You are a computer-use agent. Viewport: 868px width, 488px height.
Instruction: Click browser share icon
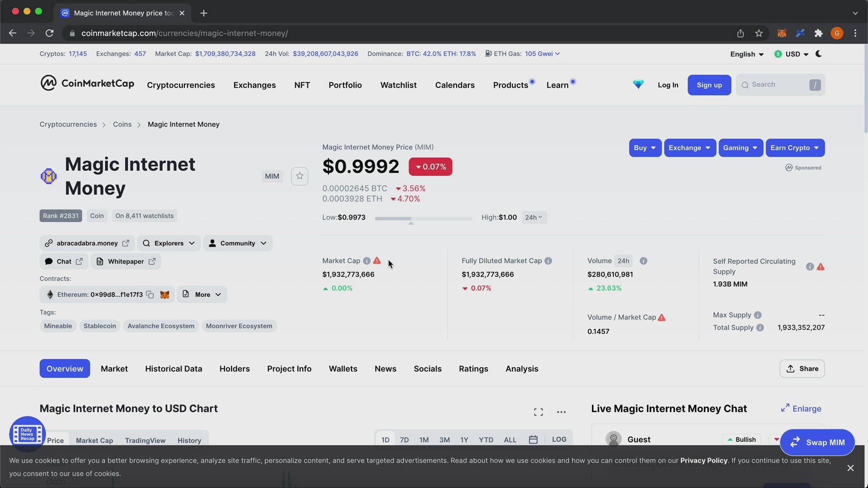coord(740,33)
